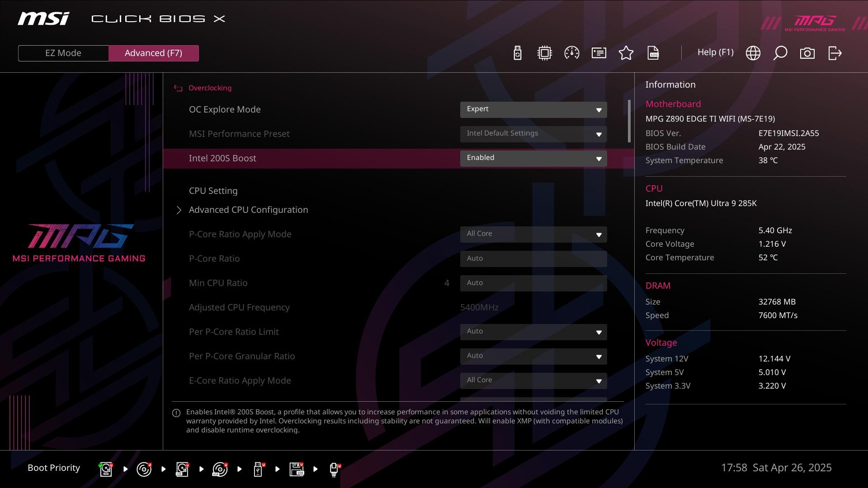Open P-Core Ratio Apply Mode dropdown

(x=533, y=235)
